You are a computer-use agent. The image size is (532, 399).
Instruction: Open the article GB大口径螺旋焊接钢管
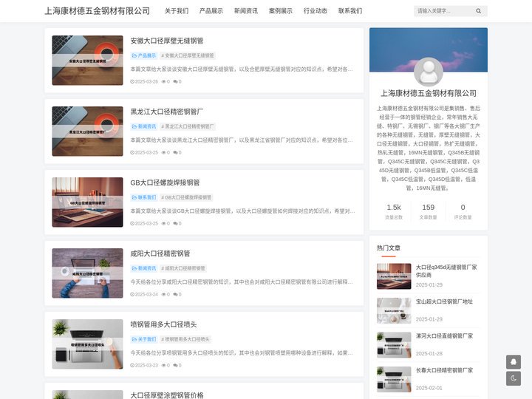point(165,183)
